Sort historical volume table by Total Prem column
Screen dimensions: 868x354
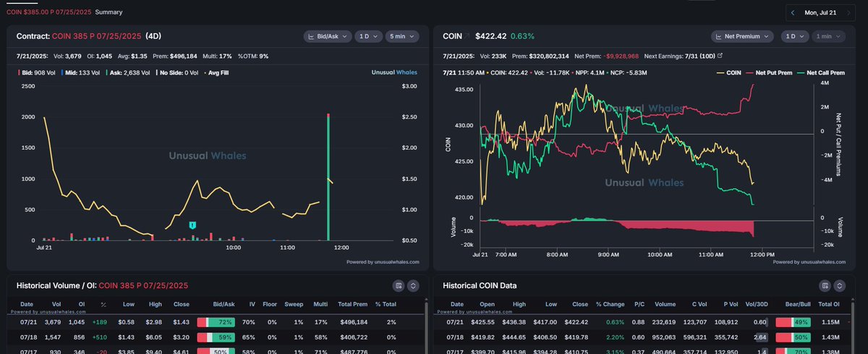[352, 304]
